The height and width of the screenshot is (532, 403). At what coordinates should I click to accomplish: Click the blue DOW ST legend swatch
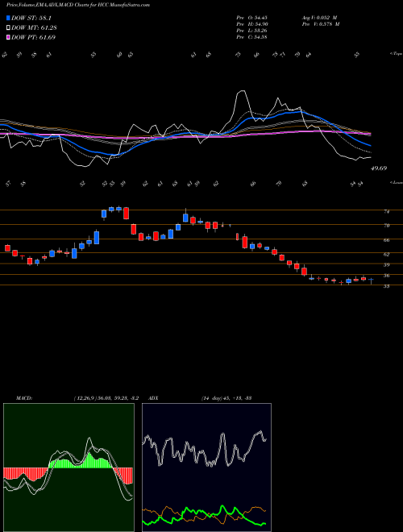pyautogui.click(x=8, y=18)
